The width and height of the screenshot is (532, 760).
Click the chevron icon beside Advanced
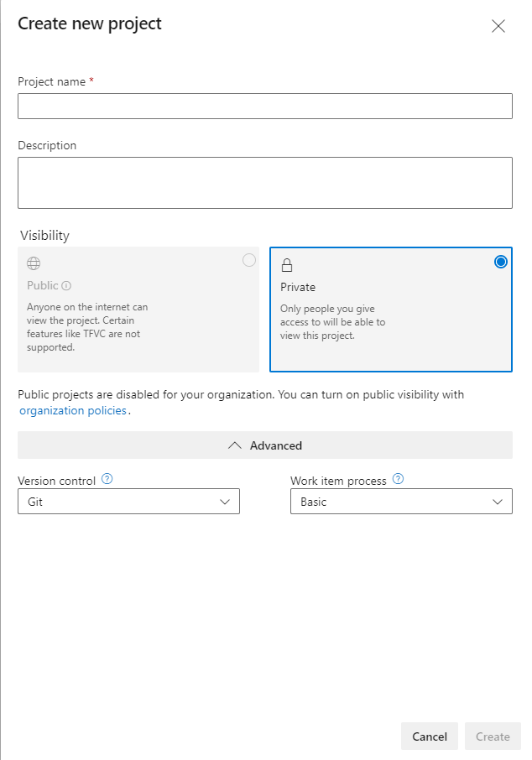[235, 445]
